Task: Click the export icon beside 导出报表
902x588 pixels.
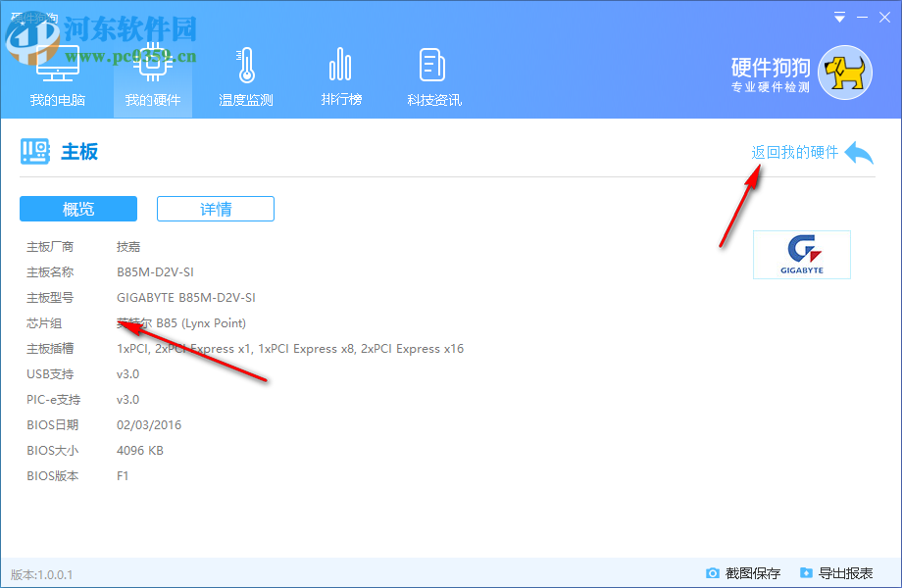Action: (x=806, y=573)
